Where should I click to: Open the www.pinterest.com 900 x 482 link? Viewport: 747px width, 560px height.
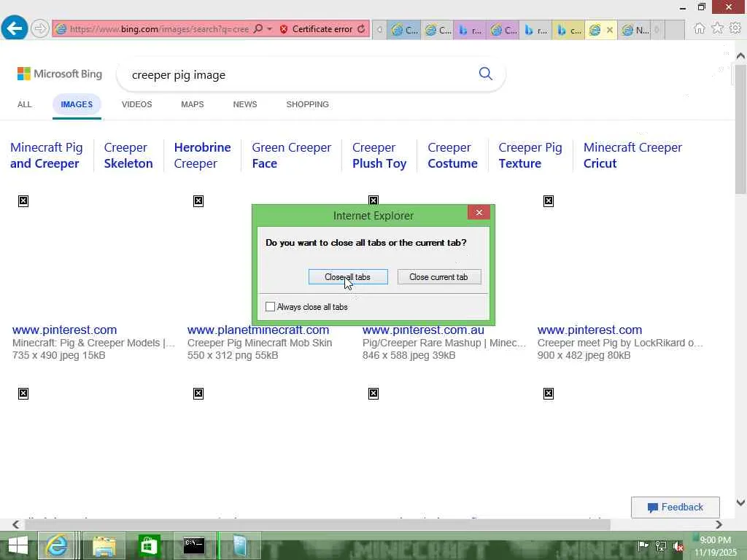(589, 330)
